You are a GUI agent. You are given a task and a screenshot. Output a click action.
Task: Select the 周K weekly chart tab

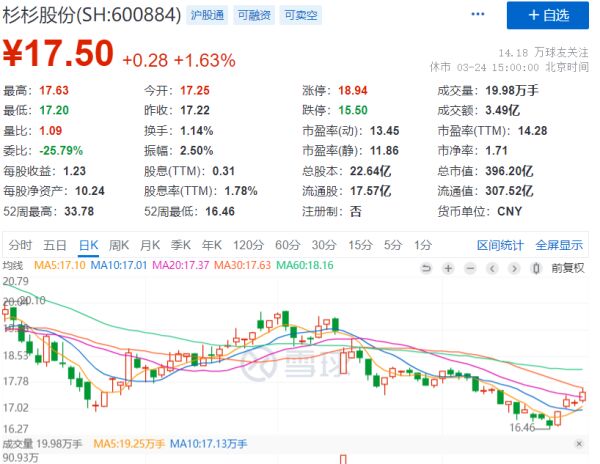[119, 244]
